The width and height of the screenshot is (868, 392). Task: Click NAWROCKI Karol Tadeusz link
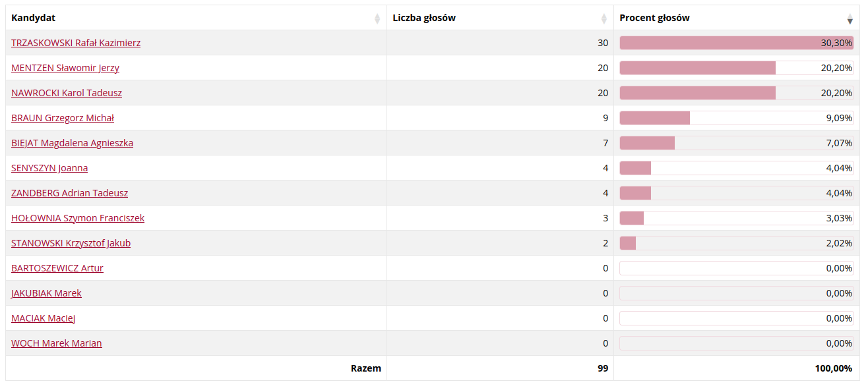pyautogui.click(x=67, y=93)
